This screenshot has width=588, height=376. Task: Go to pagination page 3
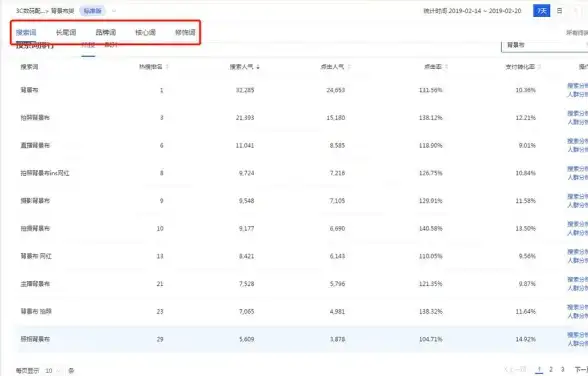[x=562, y=370]
